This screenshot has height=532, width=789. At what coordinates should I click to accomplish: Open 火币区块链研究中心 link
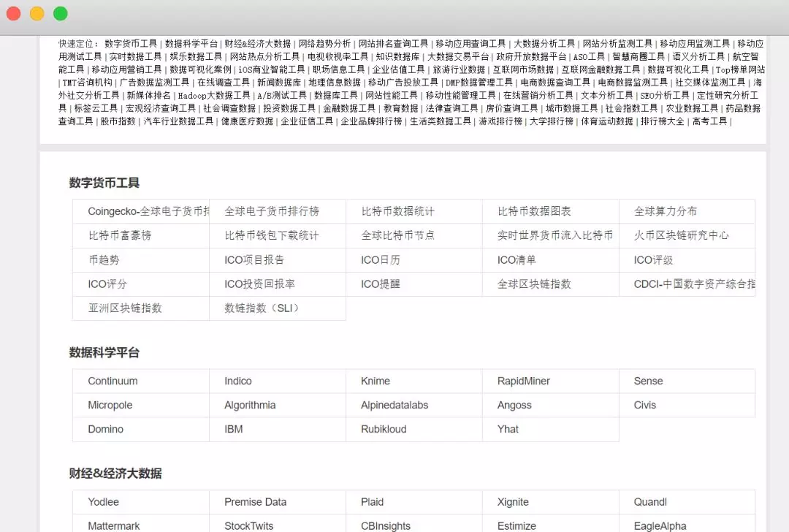click(x=682, y=235)
